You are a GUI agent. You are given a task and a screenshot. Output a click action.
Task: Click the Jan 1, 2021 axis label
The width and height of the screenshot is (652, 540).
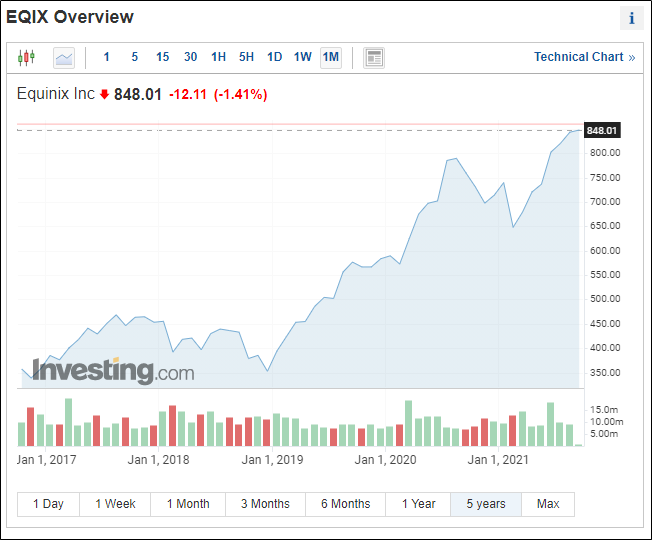click(x=498, y=460)
